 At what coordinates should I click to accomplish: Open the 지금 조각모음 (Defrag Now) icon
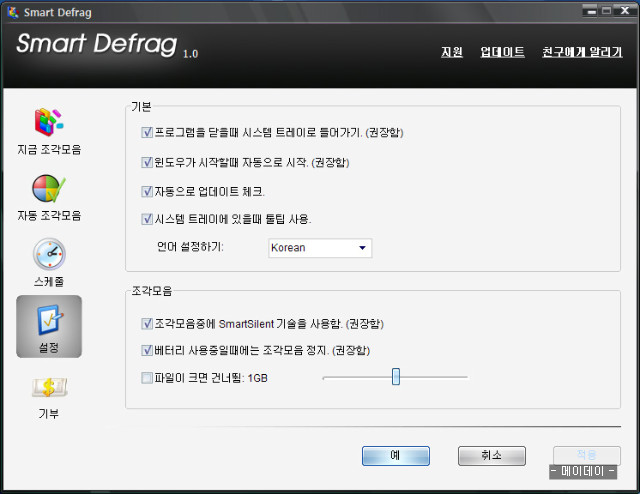(x=49, y=122)
